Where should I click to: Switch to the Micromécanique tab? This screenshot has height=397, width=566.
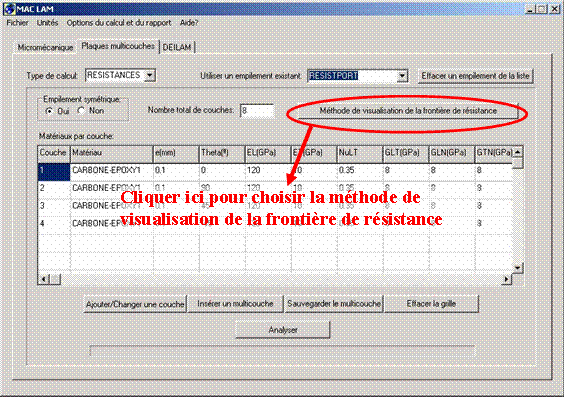(45, 47)
